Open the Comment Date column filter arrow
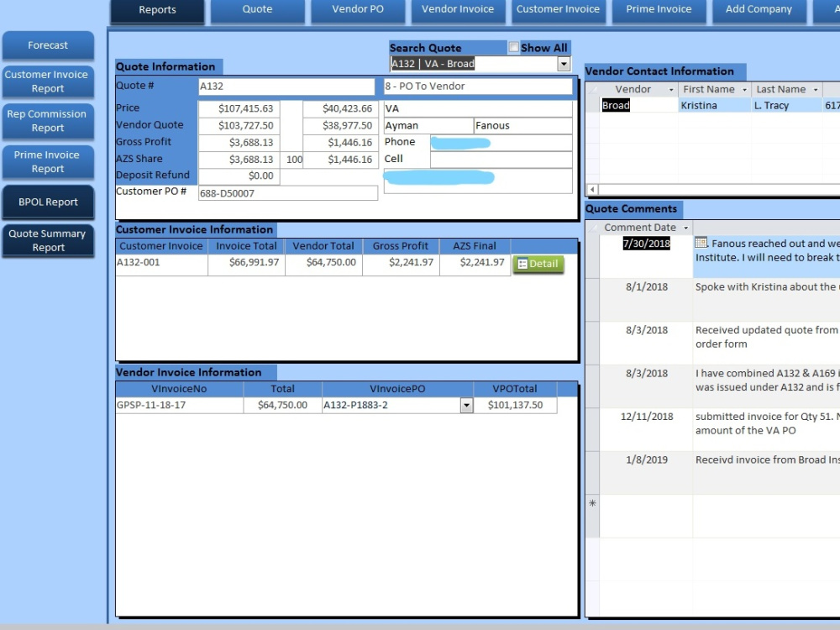840x630 pixels. (x=685, y=228)
